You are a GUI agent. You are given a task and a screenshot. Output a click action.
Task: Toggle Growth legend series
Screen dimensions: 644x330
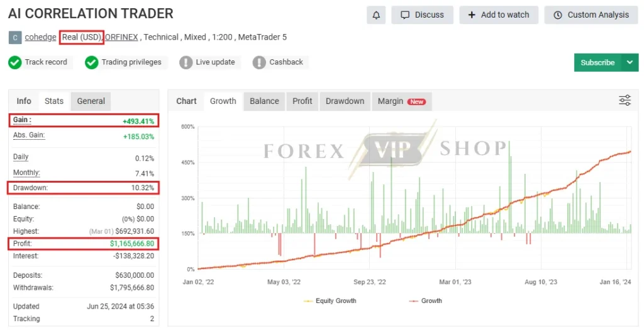(x=426, y=301)
